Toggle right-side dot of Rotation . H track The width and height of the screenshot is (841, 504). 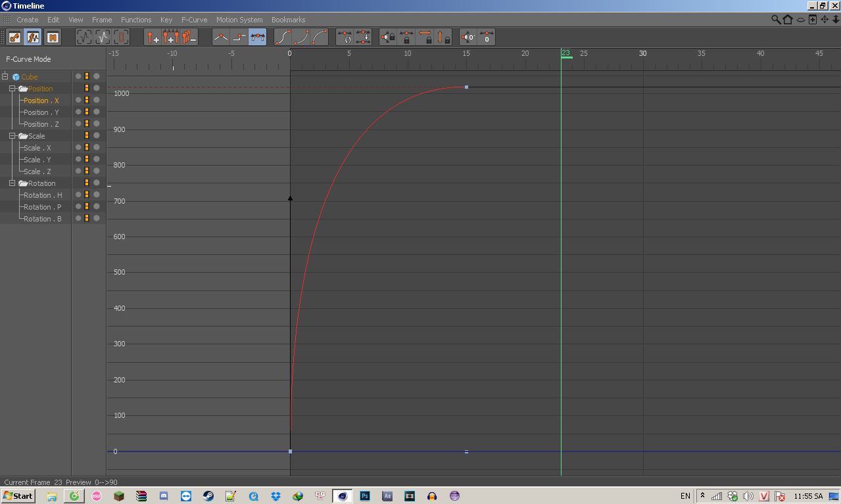pos(97,195)
